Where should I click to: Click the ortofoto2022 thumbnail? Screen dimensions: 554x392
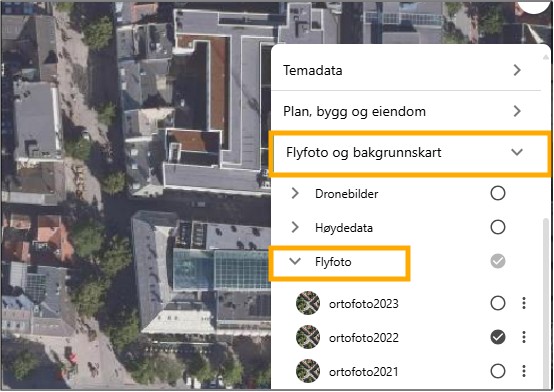tap(308, 337)
